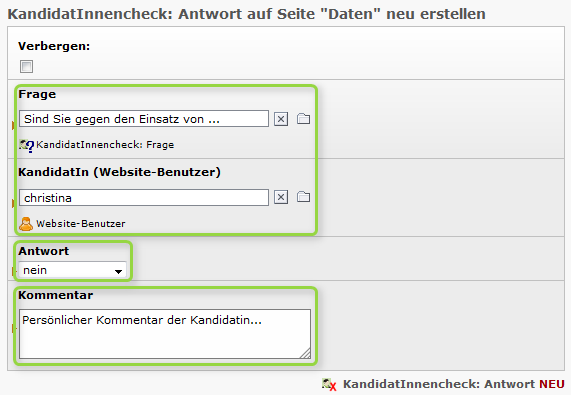
Task: Focus the Frage input field
Action: click(144, 119)
